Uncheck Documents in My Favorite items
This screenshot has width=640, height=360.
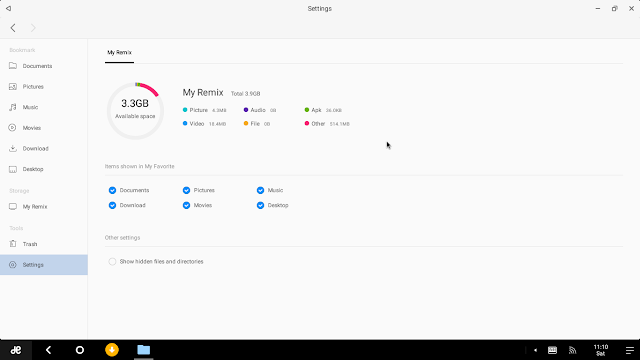pos(112,190)
